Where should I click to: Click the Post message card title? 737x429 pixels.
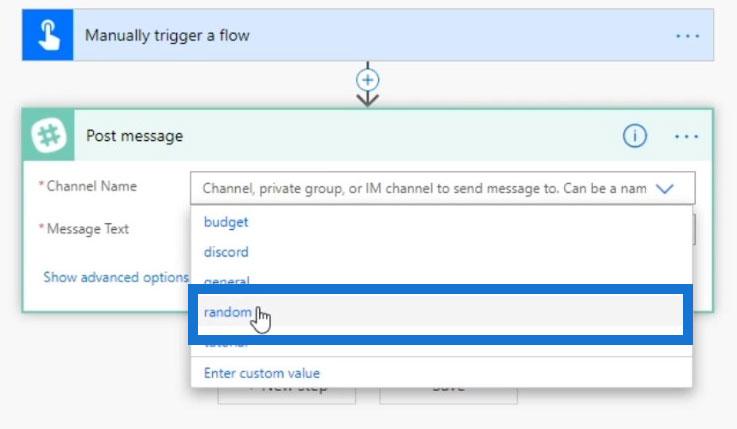(134, 136)
